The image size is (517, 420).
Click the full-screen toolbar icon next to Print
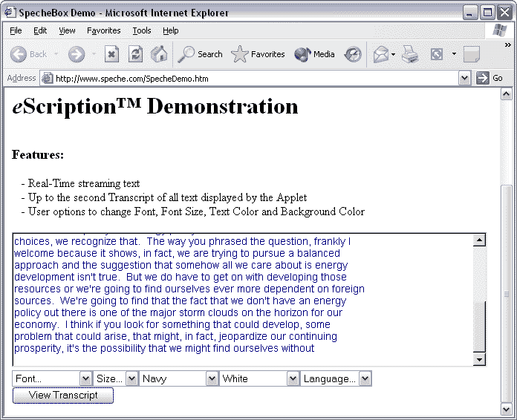click(437, 54)
